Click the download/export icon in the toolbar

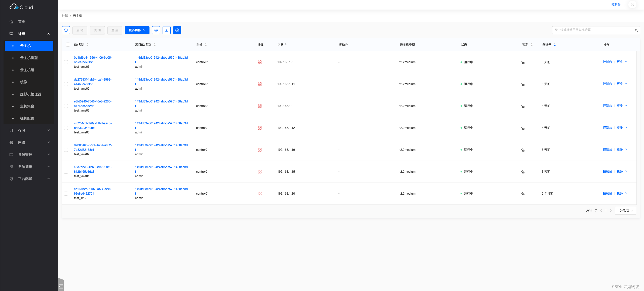tap(167, 30)
